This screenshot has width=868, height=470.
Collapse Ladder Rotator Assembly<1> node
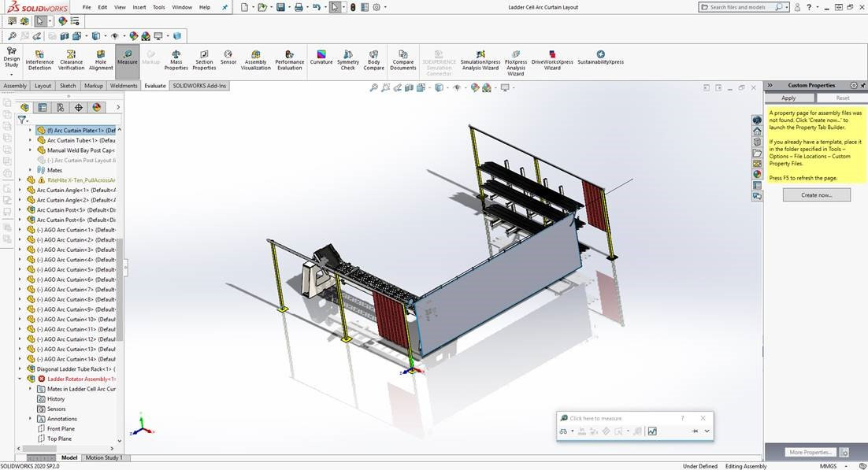point(20,379)
